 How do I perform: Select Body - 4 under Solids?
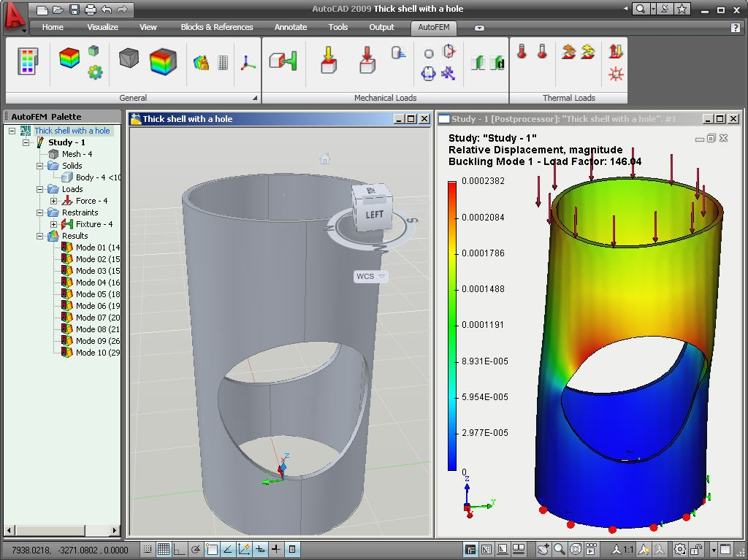click(x=91, y=177)
